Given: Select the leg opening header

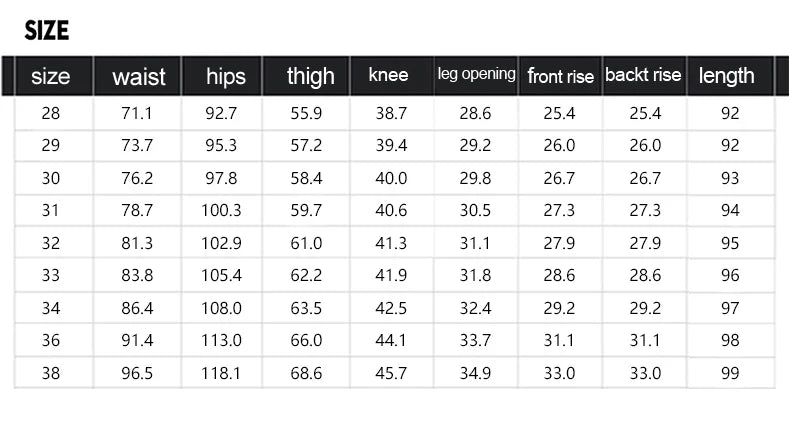Looking at the screenshot, I should tap(476, 74).
